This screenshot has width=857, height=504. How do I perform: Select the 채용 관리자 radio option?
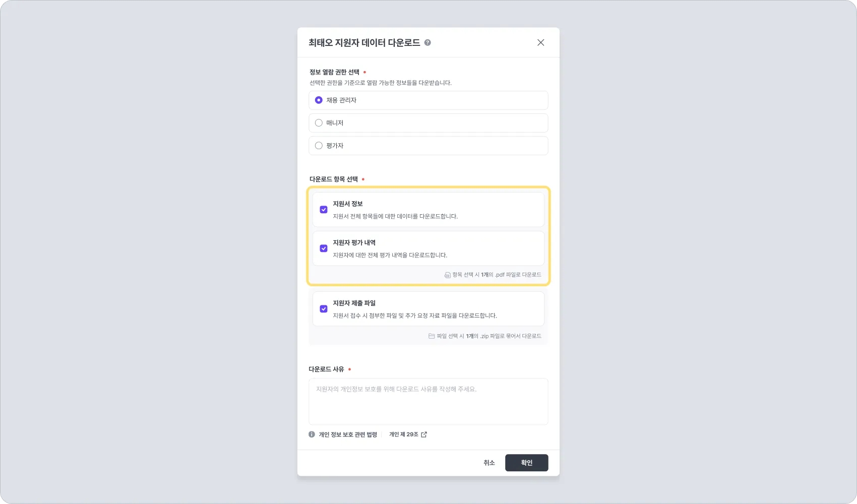pyautogui.click(x=319, y=100)
